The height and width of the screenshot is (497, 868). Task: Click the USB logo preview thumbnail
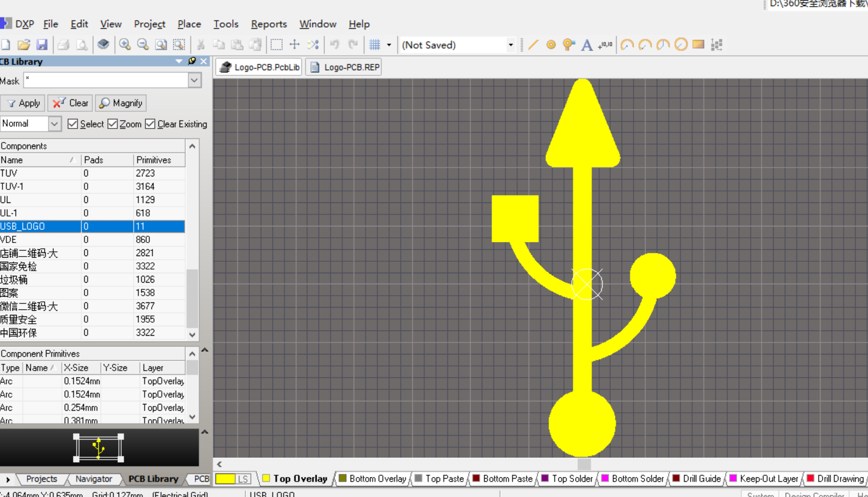(98, 448)
